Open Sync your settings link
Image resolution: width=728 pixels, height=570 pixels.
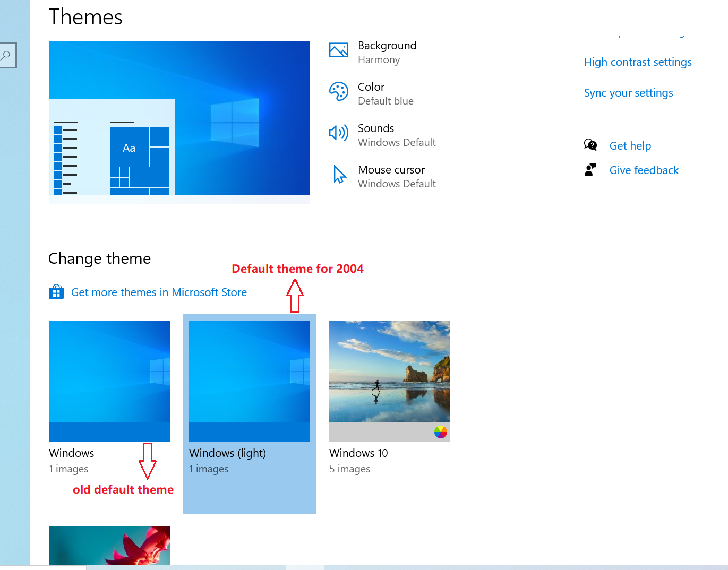click(628, 93)
